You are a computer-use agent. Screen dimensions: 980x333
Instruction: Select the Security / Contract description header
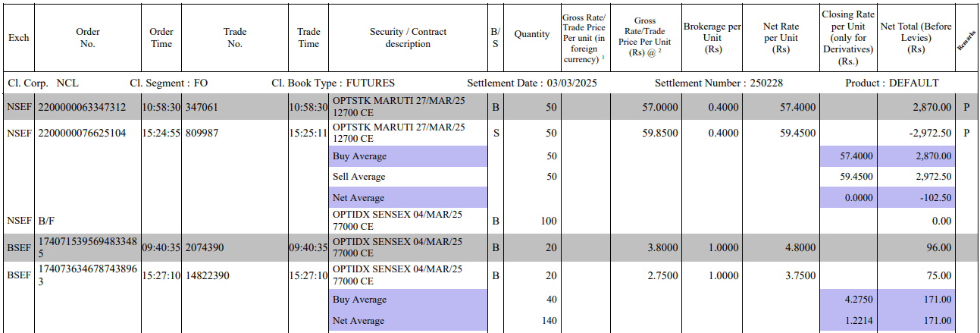(x=408, y=38)
